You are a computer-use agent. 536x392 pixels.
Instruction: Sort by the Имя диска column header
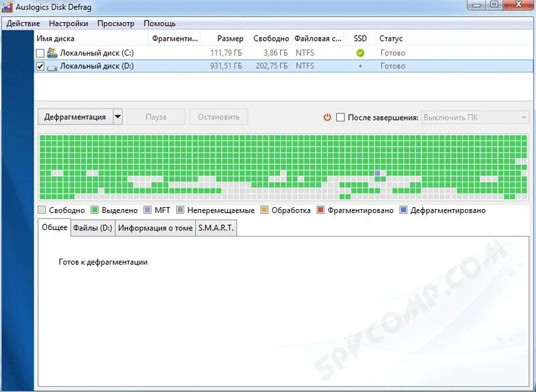point(91,38)
